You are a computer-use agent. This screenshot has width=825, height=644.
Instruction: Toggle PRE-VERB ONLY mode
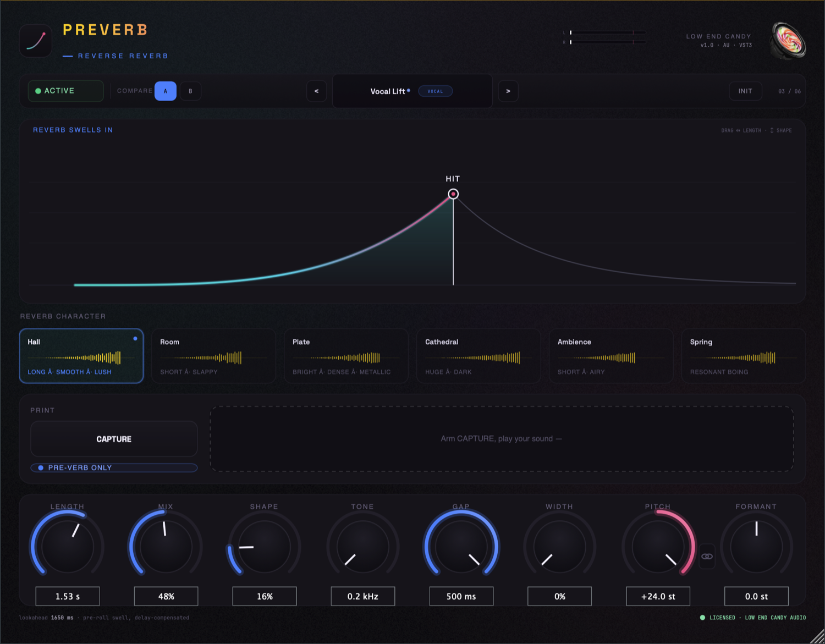coord(114,467)
